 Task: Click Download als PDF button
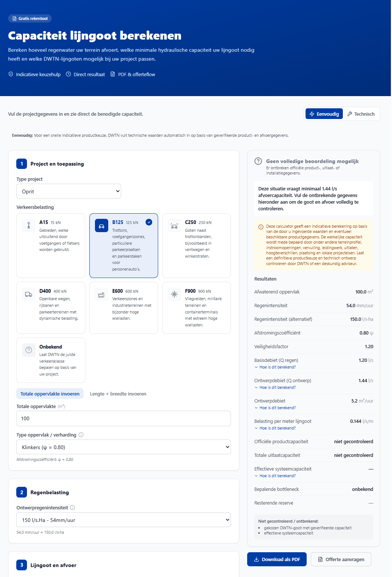[x=277, y=559]
